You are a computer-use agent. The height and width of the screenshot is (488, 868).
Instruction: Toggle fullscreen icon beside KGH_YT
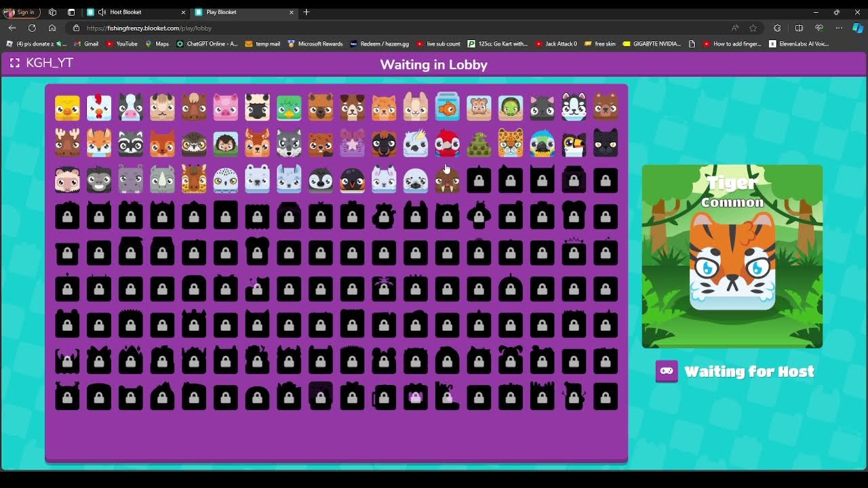pos(15,63)
